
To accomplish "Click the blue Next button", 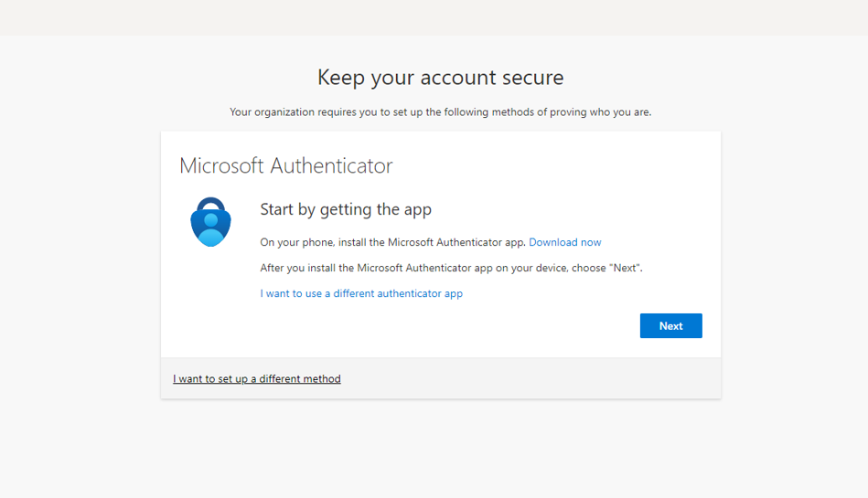I will click(x=671, y=326).
